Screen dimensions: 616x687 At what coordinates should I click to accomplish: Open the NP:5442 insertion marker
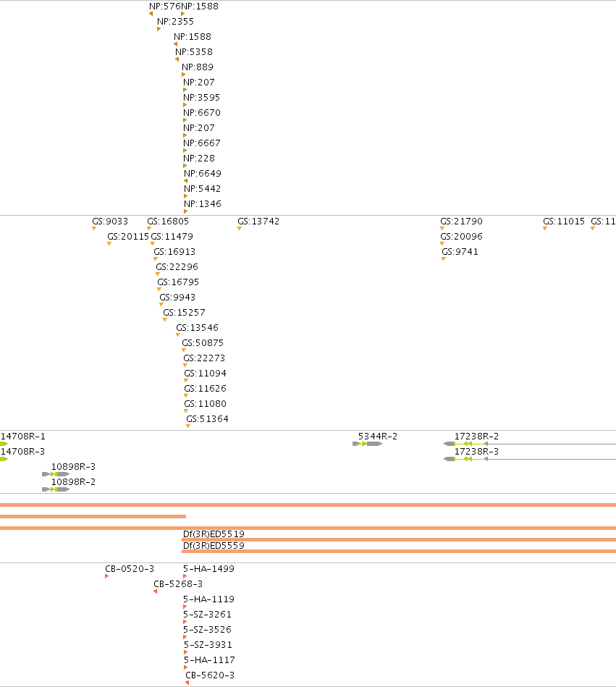[x=185, y=196]
